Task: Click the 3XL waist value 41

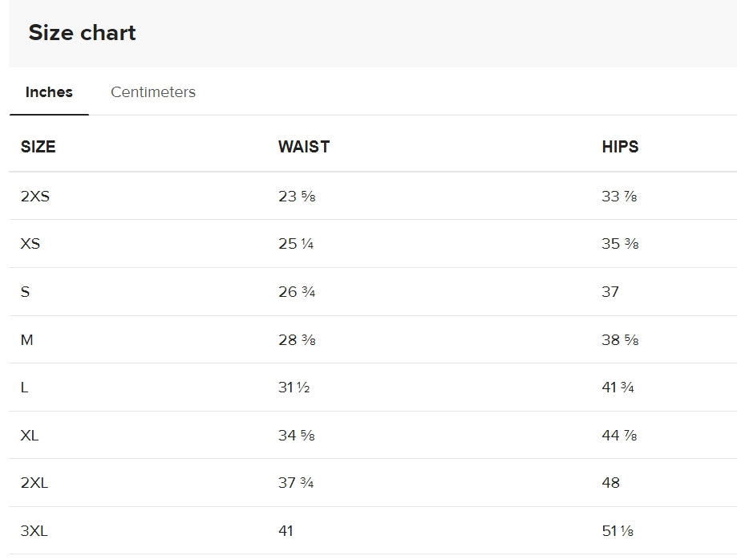Action: (285, 531)
